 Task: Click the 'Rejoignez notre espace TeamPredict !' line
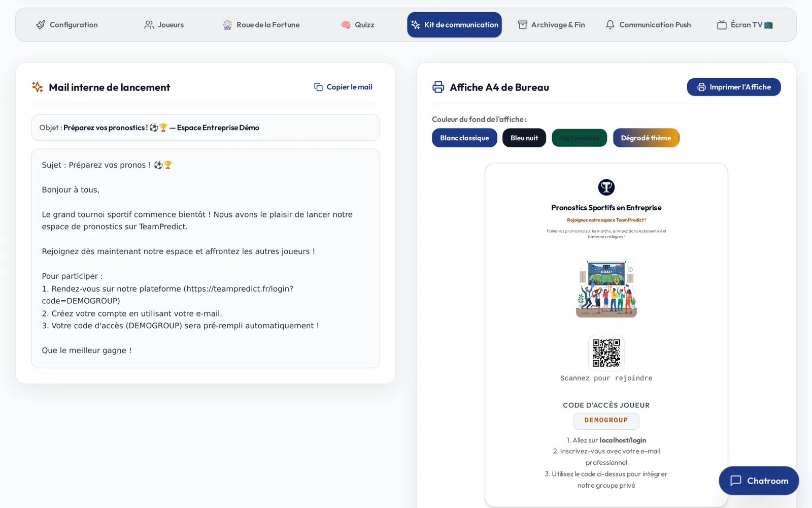(606, 220)
